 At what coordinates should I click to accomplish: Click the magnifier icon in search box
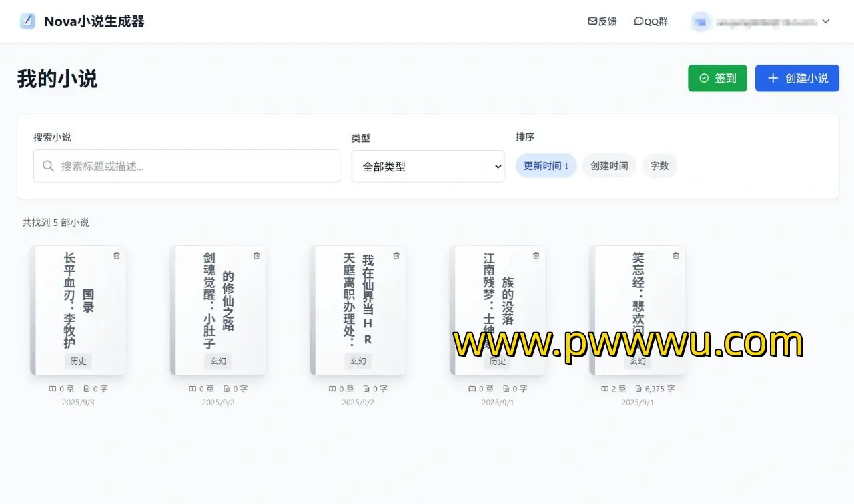coord(48,166)
